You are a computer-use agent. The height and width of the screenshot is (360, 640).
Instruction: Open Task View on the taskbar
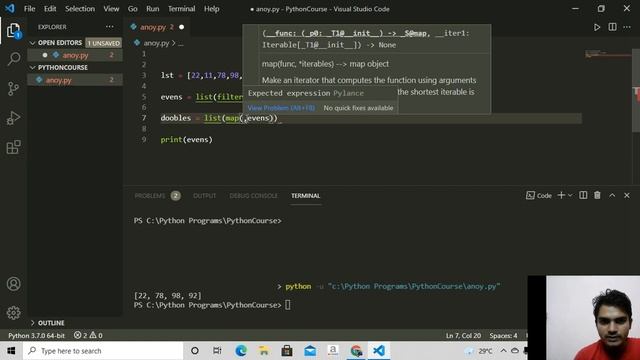pyautogui.click(x=217, y=351)
